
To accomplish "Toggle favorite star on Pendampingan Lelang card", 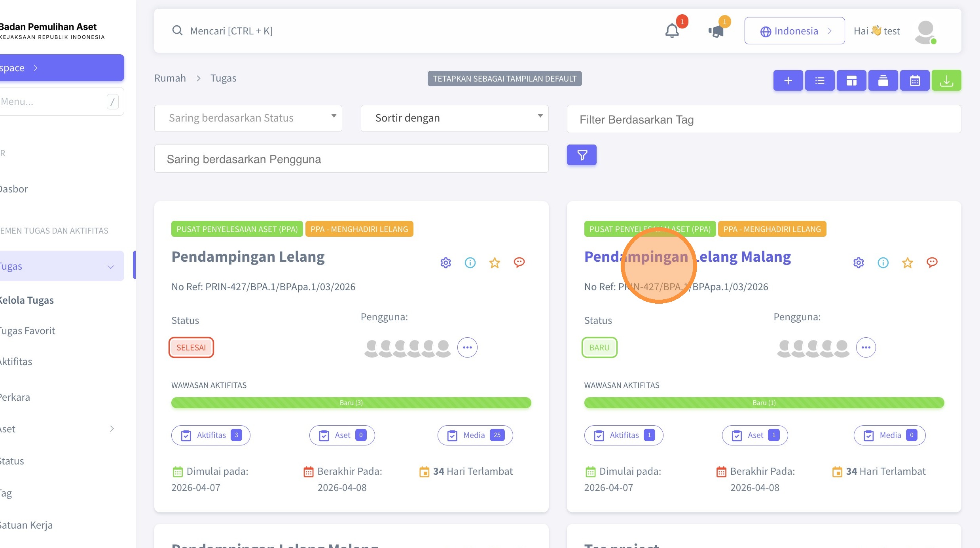I will click(x=495, y=263).
